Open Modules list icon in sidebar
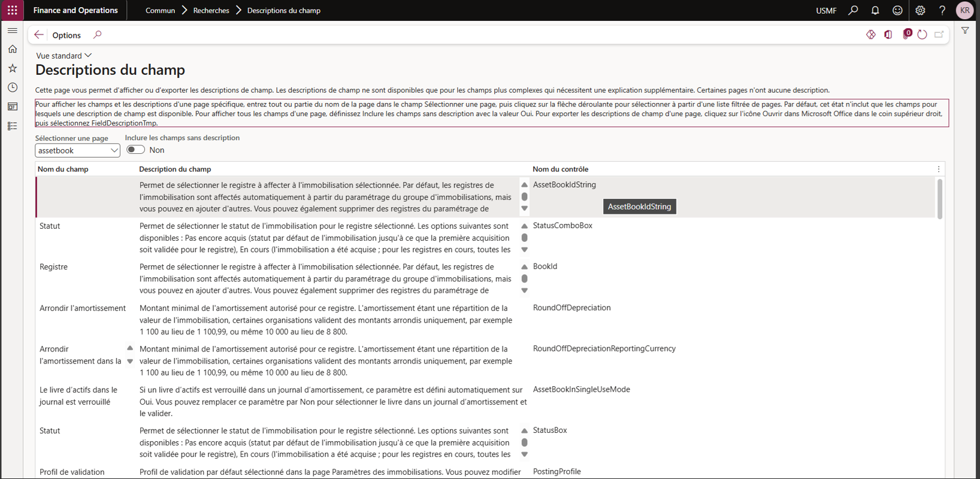Viewport: 980px width, 479px height. tap(12, 126)
